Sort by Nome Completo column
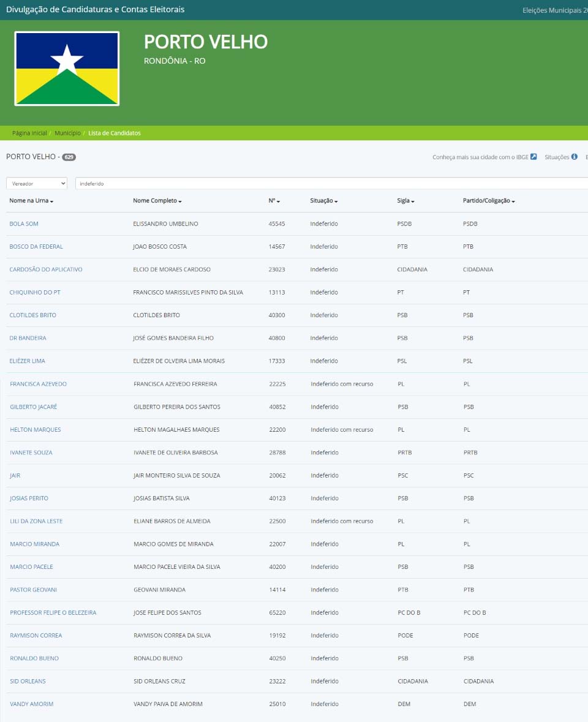Screen dimensions: 588x722 (157, 201)
